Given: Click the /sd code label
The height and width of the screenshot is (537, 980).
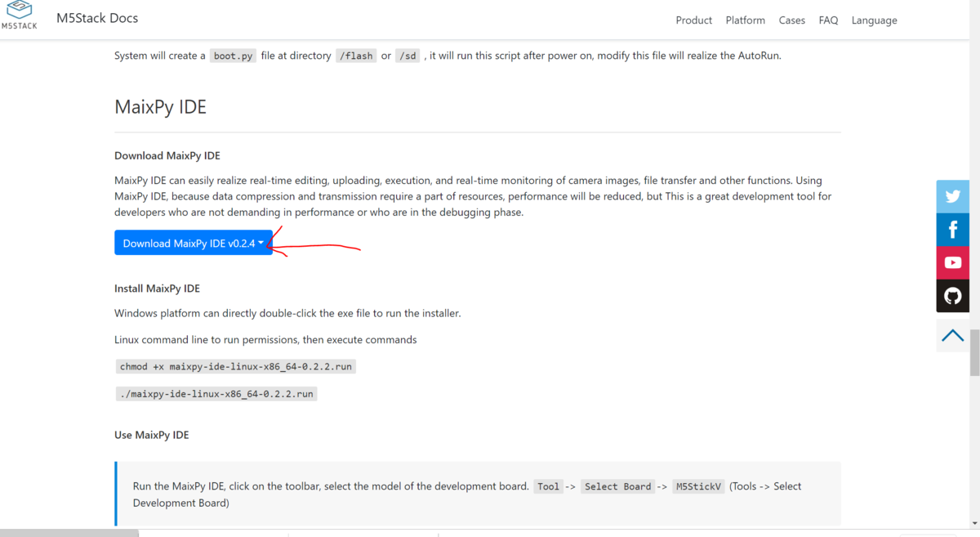Looking at the screenshot, I should click(408, 56).
